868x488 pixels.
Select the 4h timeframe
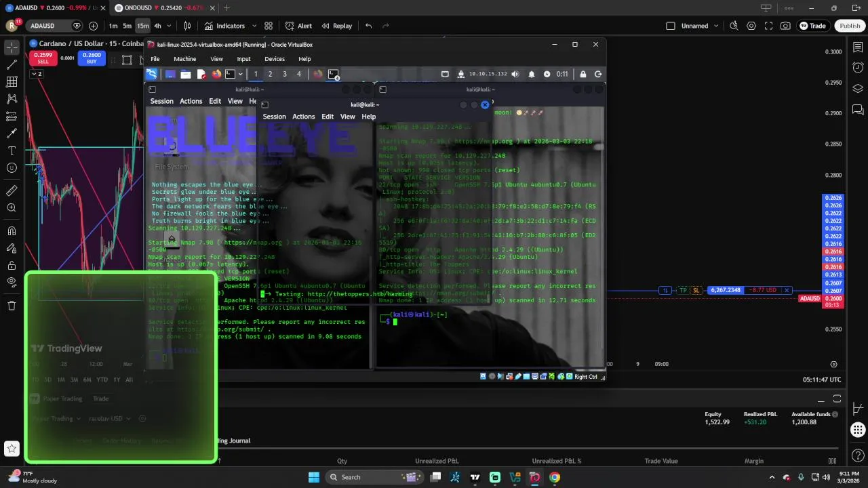click(157, 26)
